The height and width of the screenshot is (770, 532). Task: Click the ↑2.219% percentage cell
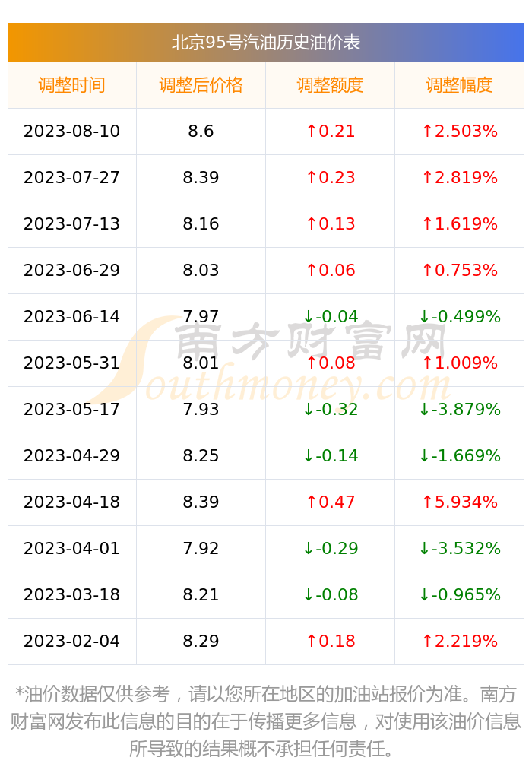click(x=459, y=641)
